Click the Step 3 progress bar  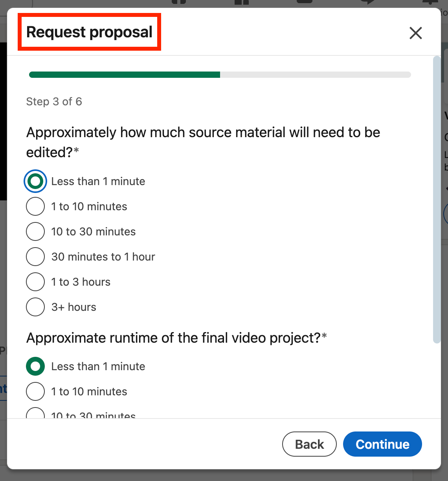coord(220,75)
